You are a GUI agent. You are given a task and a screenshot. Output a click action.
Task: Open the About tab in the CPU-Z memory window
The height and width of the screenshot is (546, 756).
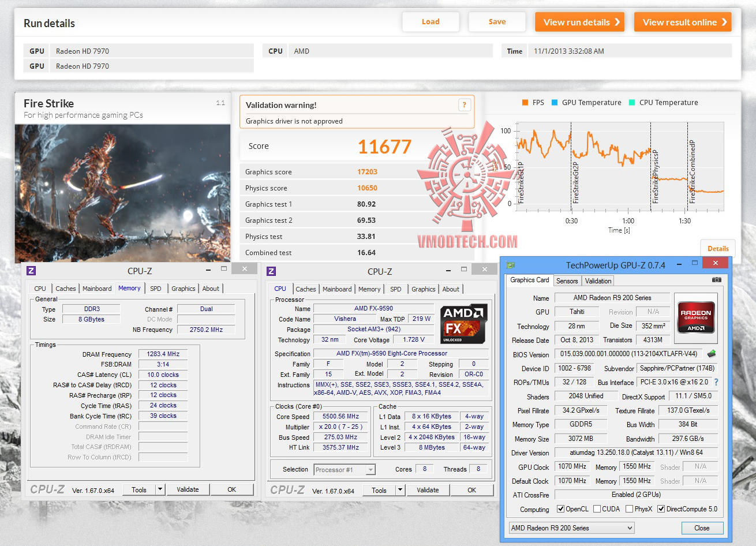tap(211, 289)
